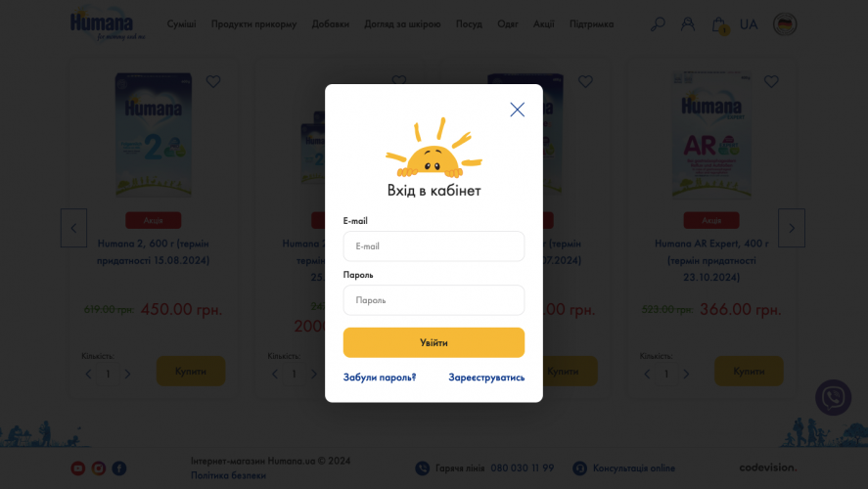Screen dimensions: 868x489
Task: Decrease quantity for Humana AR Expert
Action: coord(647,375)
